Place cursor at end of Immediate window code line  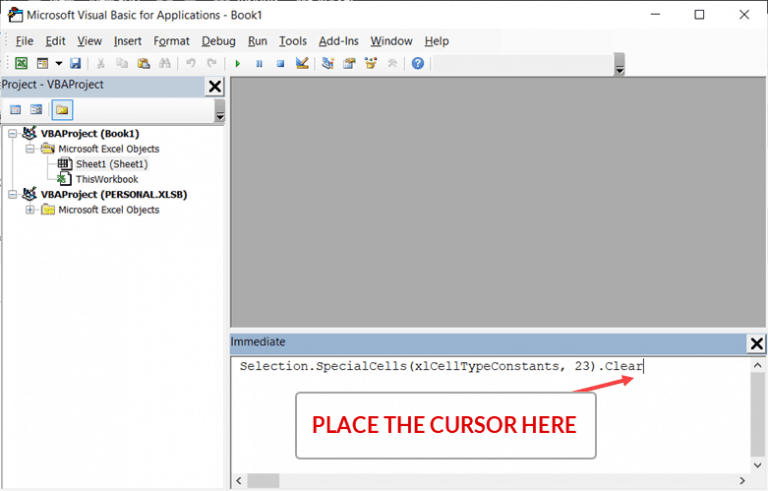(x=645, y=367)
